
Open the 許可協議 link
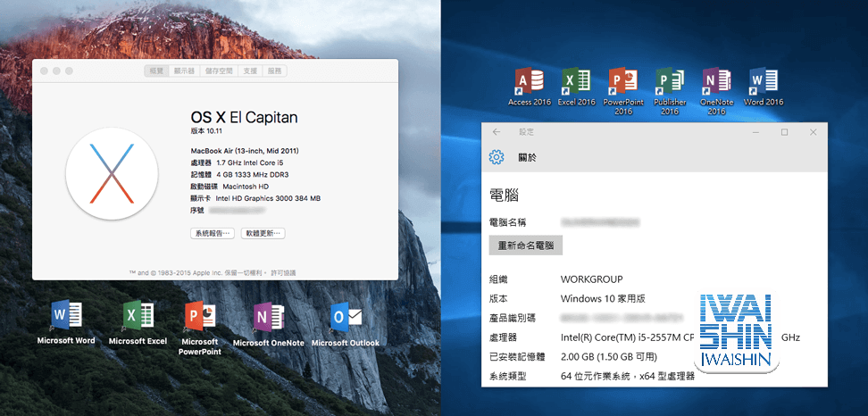(x=283, y=273)
